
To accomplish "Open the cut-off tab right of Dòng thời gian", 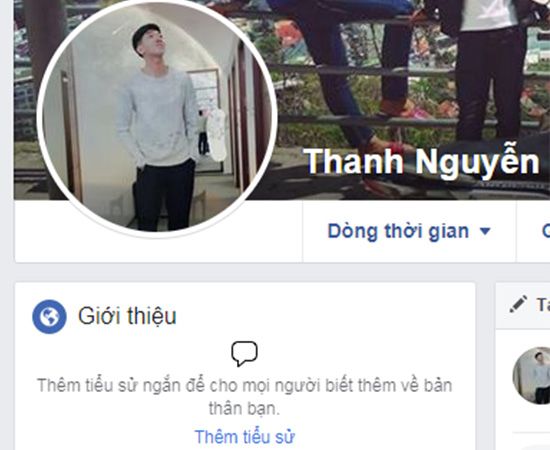I will pyautogui.click(x=545, y=231).
